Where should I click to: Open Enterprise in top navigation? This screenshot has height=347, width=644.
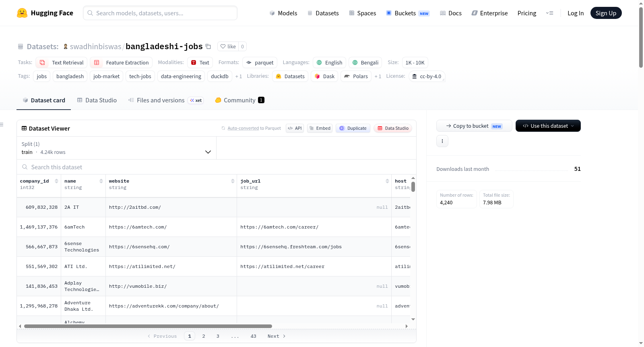[489, 13]
